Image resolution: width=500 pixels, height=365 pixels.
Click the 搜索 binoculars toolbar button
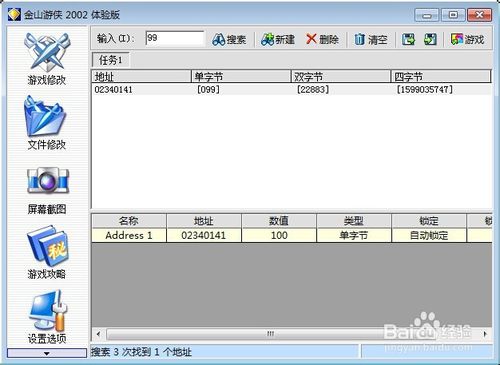coord(229,40)
